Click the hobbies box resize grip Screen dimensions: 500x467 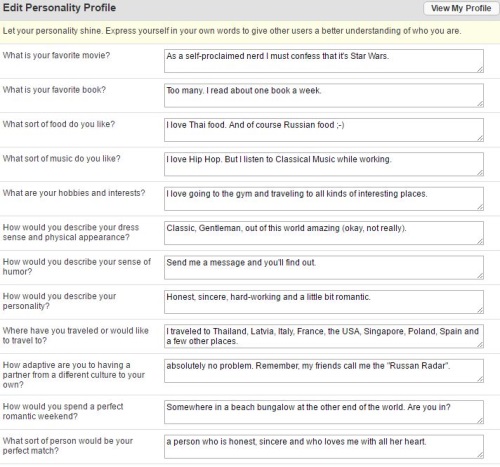480,207
